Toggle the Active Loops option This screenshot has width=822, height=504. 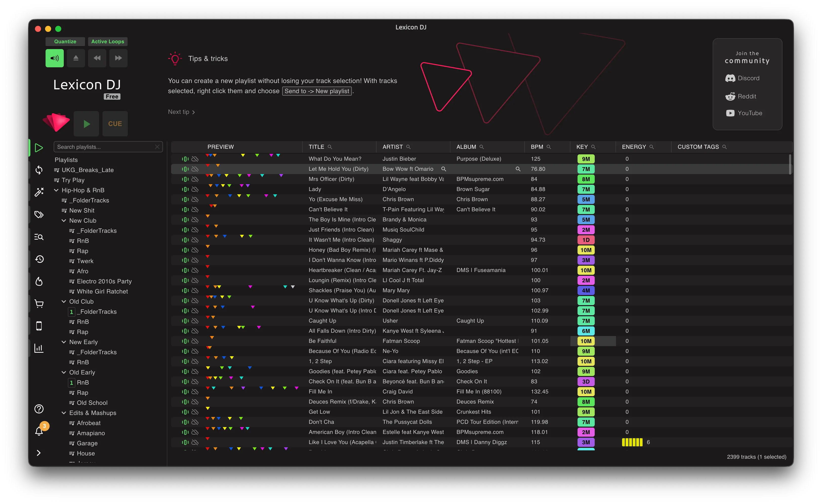point(108,41)
